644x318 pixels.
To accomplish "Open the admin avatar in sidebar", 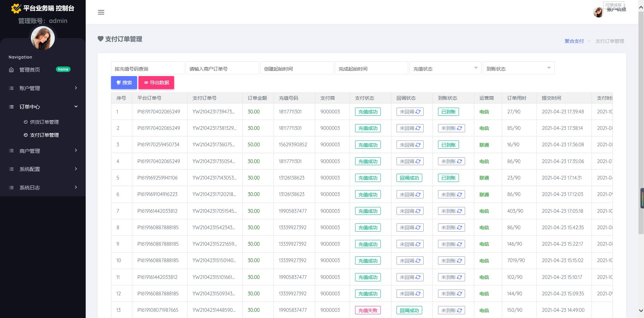I will (x=43, y=38).
